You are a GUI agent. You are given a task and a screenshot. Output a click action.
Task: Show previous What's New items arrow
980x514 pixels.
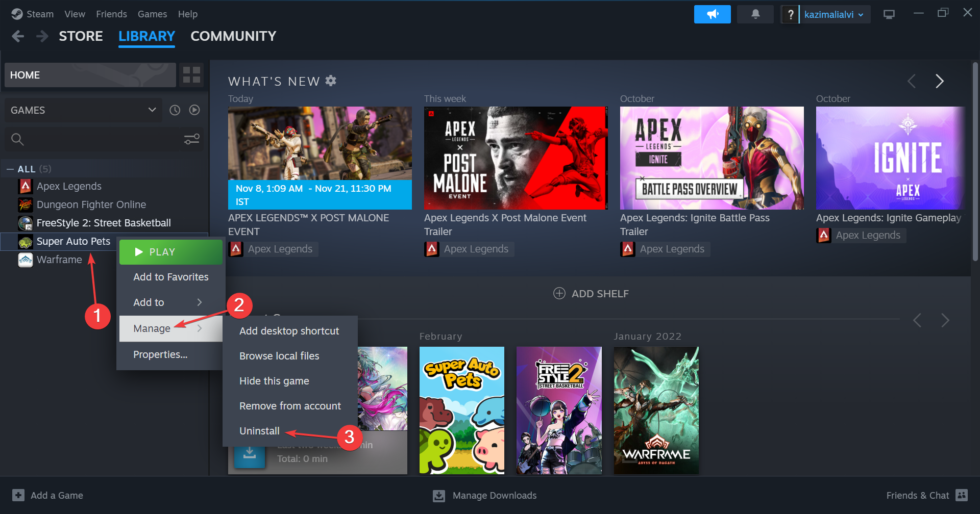912,81
